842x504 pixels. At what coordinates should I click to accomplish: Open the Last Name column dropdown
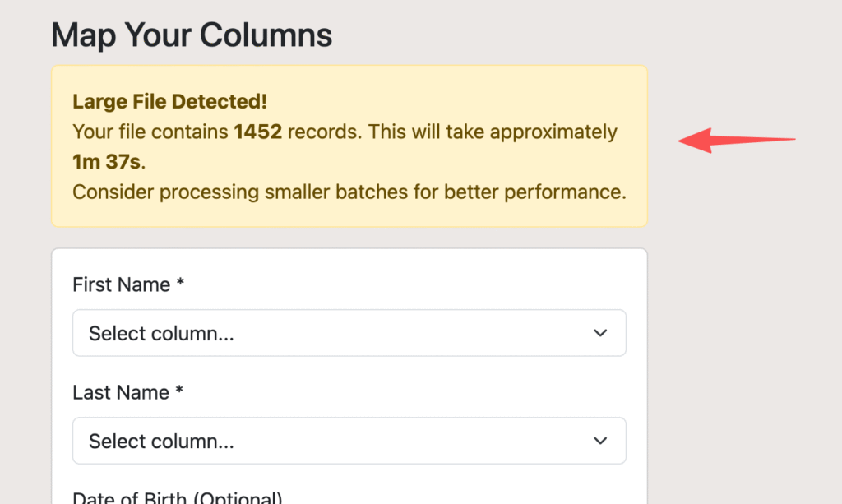click(x=349, y=442)
